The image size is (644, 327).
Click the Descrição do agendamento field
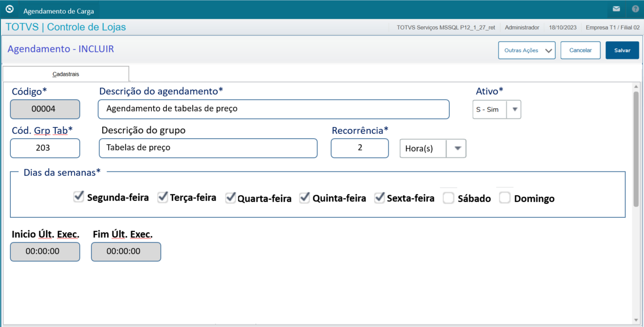click(273, 109)
